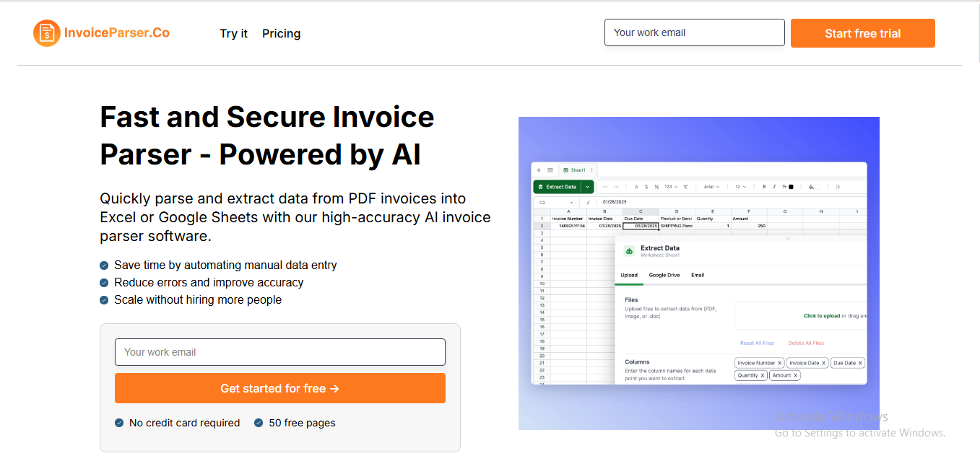The width and height of the screenshot is (980, 461).
Task: Click the bold formatting icon in spreadsheet
Action: pyautogui.click(x=764, y=187)
